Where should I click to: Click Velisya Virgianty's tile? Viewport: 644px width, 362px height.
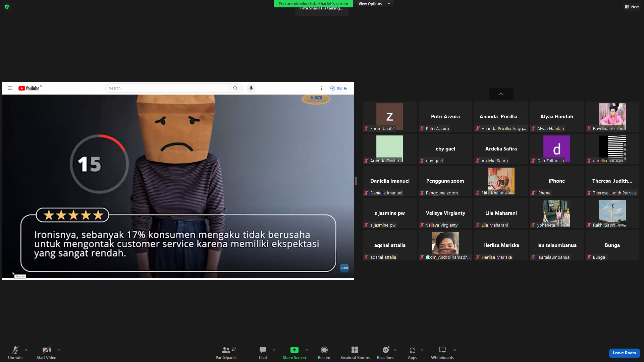click(x=445, y=213)
